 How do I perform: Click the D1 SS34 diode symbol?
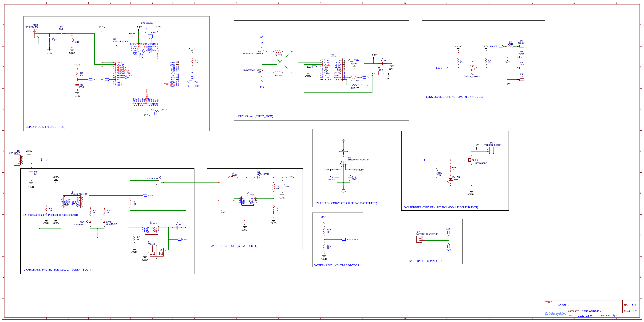point(259,177)
